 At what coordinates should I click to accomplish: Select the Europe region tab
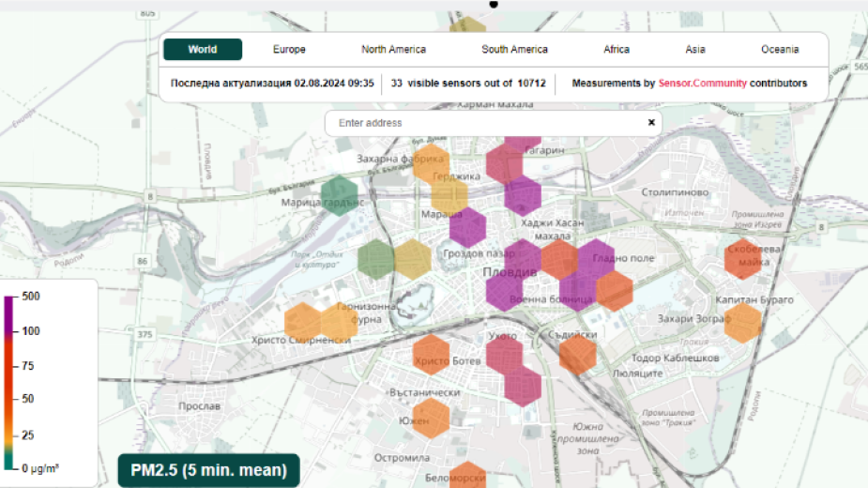pos(289,50)
